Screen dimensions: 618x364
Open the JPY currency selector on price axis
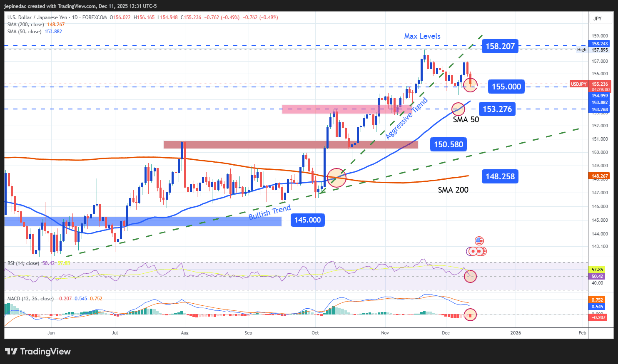[598, 19]
